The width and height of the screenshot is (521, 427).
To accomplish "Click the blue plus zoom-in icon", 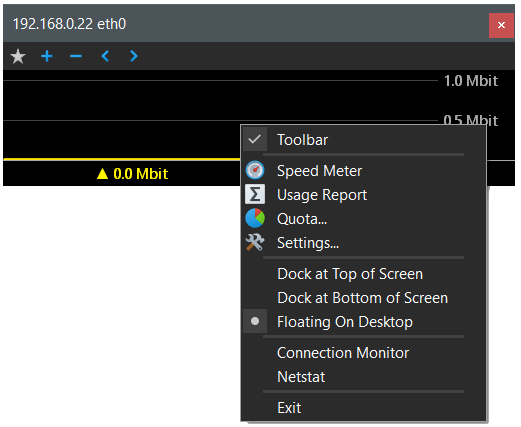I will point(47,56).
